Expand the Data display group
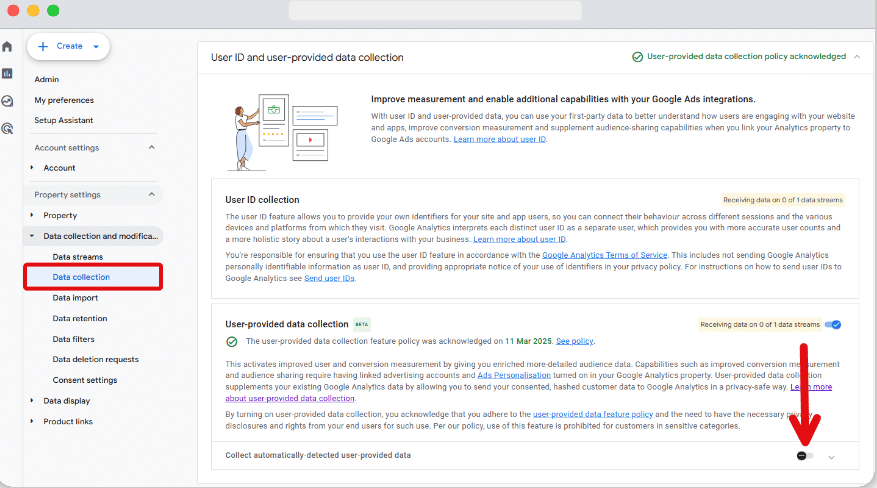 [32, 401]
